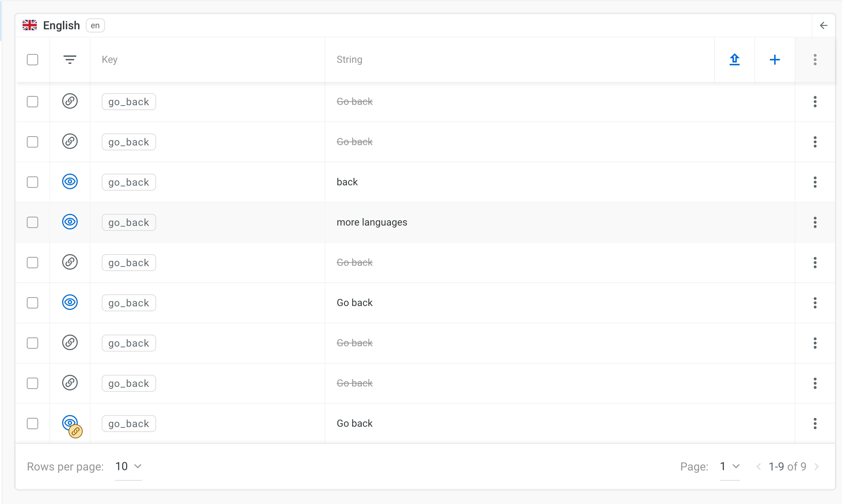Open the table header overflow menu
This screenshot has width=842, height=504.
(x=815, y=60)
